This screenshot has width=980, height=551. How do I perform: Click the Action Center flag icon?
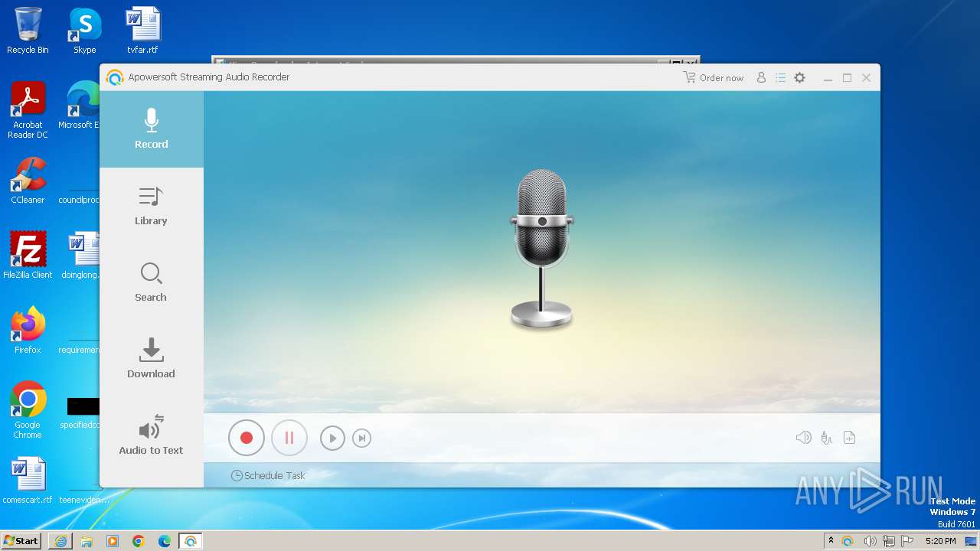(907, 541)
